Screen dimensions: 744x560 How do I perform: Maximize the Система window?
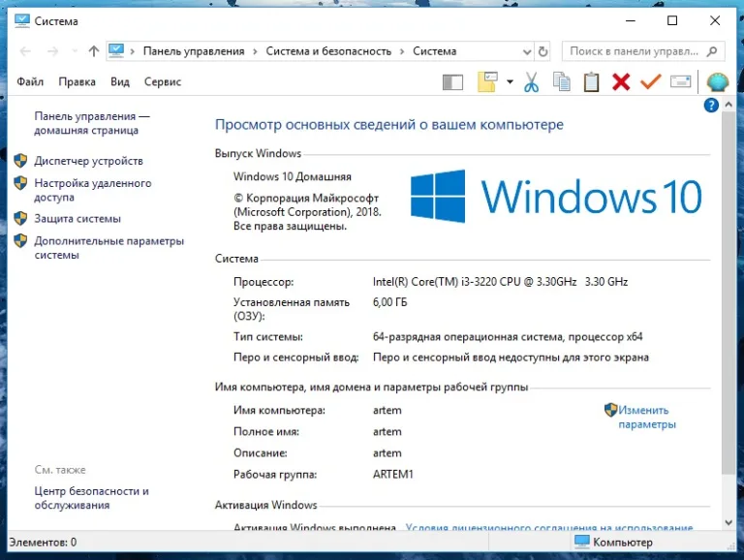pyautogui.click(x=672, y=20)
